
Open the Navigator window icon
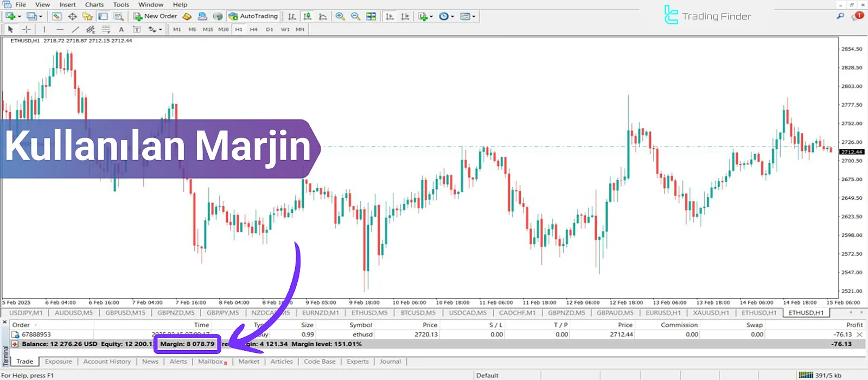(87, 16)
